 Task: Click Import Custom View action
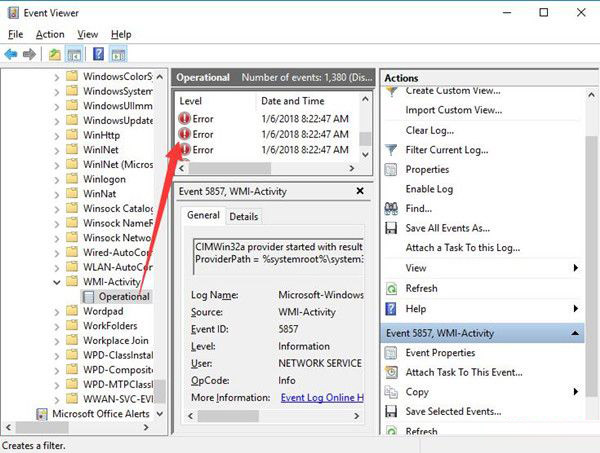coord(454,110)
